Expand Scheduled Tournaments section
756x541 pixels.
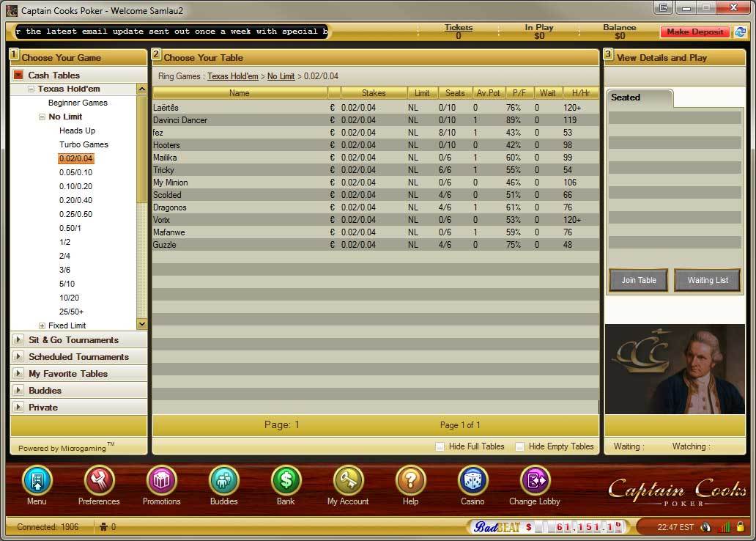coord(18,357)
